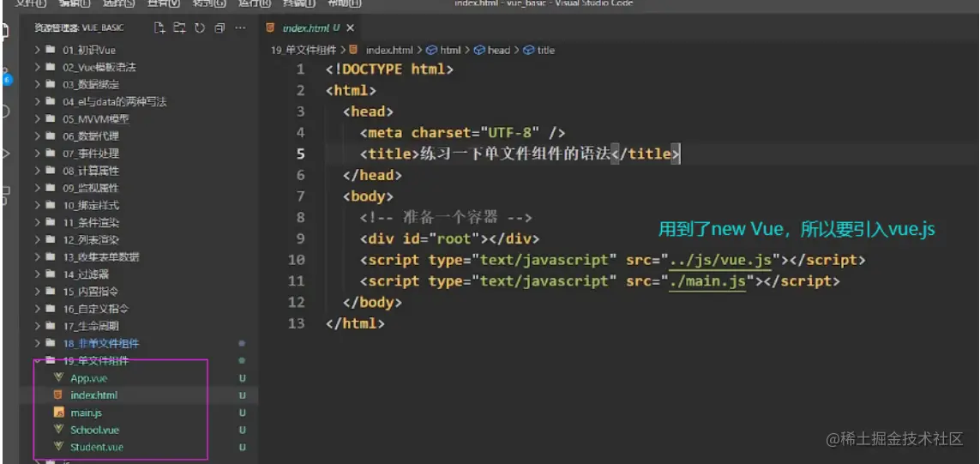Collapse all folders in Explorer

219,27
